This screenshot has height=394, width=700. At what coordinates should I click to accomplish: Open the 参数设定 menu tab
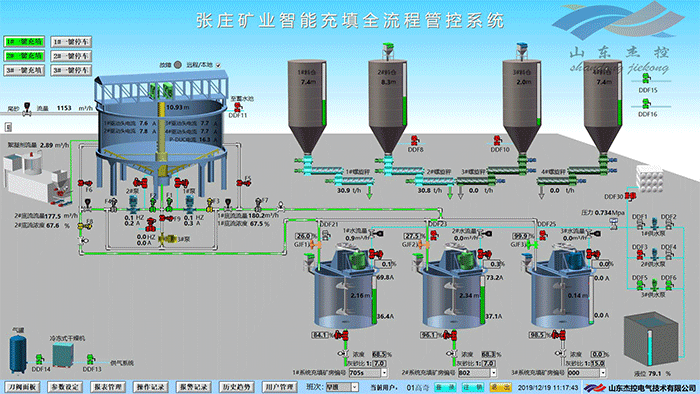65,387
